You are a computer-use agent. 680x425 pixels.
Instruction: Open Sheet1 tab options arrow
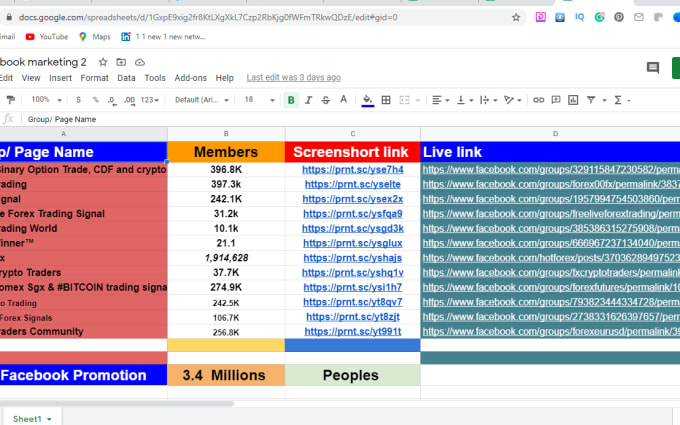pos(49,419)
